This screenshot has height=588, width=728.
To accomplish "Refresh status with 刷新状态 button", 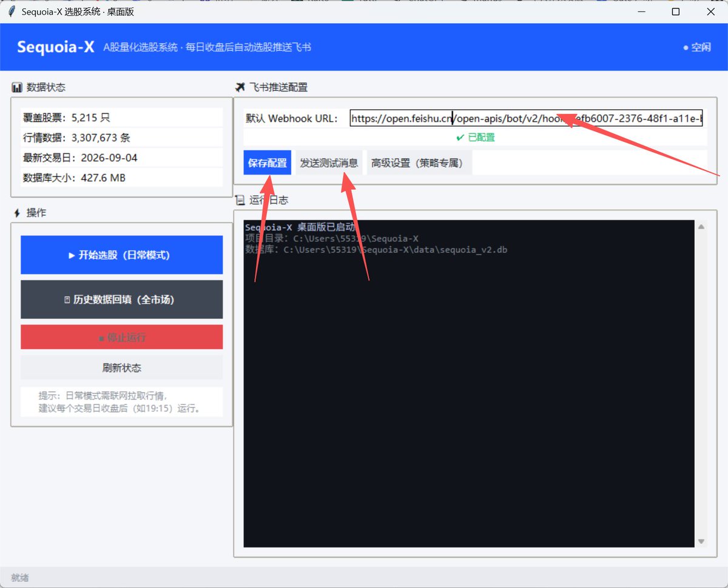I will 122,368.
